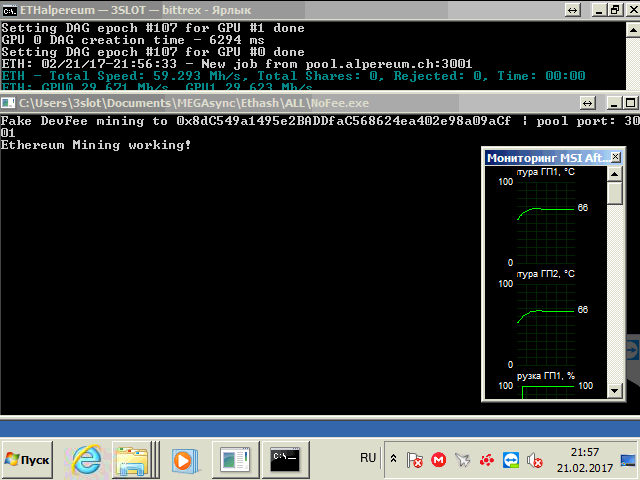Click the muted volume speaker icon
This screenshot has width=640, height=480.
(x=535, y=460)
